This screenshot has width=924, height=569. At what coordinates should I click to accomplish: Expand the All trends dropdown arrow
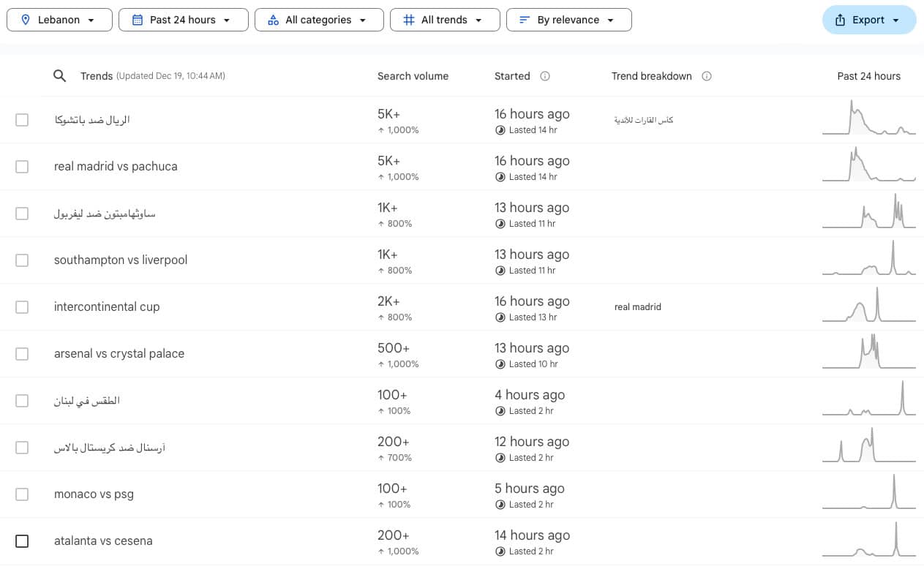pyautogui.click(x=478, y=20)
